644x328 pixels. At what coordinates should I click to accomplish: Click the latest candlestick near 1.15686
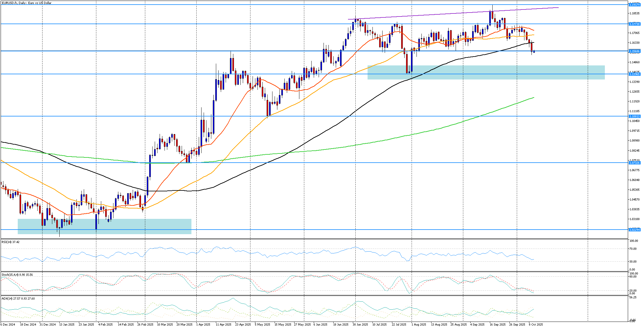click(534, 52)
